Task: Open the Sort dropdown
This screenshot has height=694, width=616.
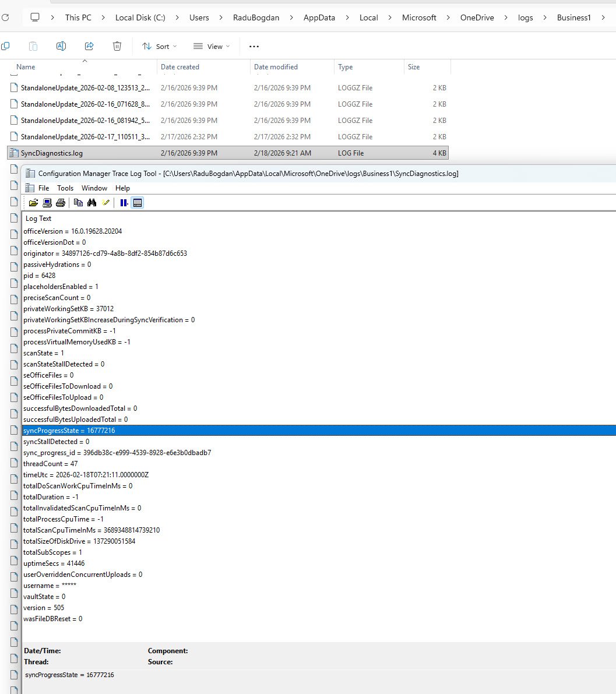Action: (159, 46)
